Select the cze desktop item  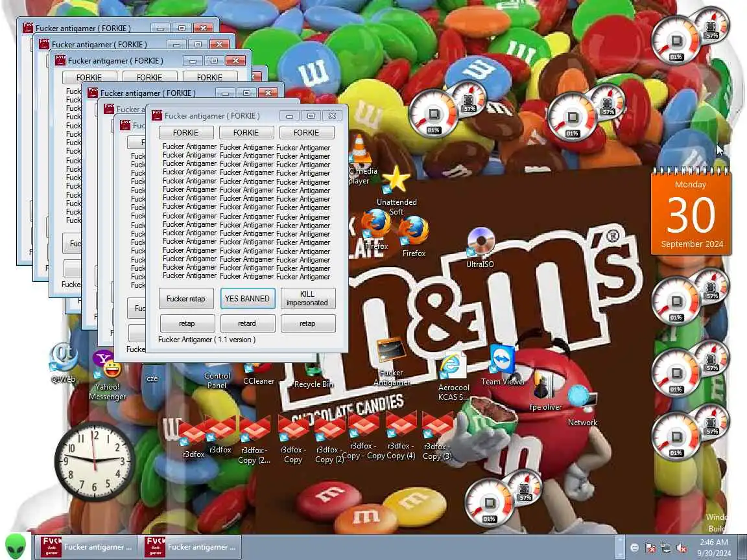152,379
